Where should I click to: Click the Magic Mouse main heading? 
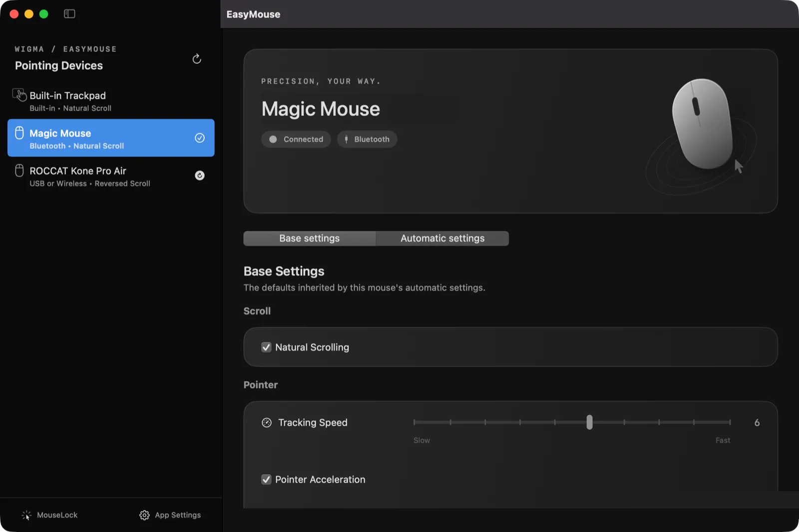pos(321,109)
